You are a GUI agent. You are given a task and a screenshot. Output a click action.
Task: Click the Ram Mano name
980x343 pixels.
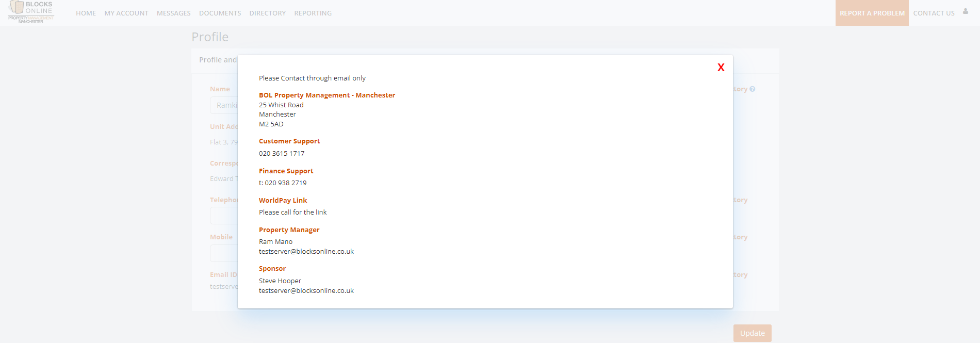point(275,242)
